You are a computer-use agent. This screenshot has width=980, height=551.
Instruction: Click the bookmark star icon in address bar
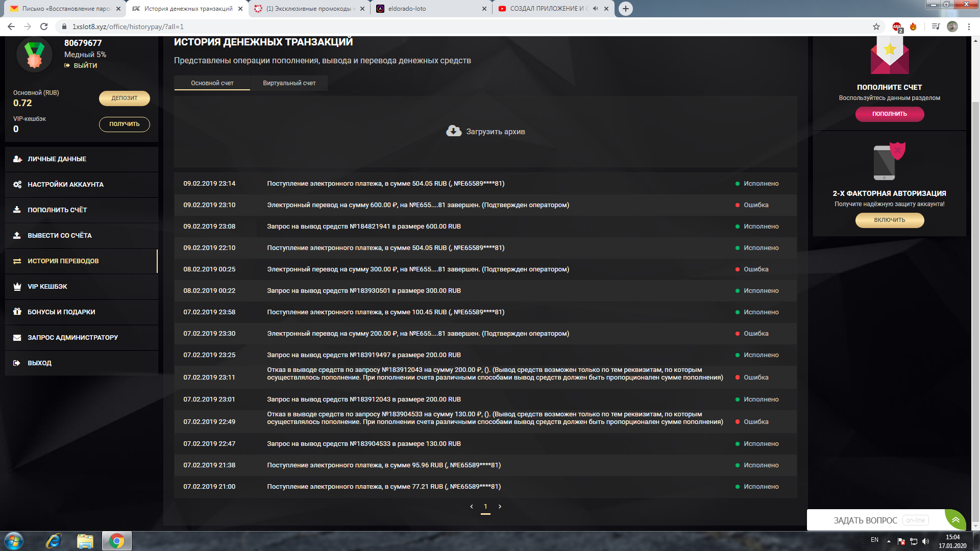(876, 27)
